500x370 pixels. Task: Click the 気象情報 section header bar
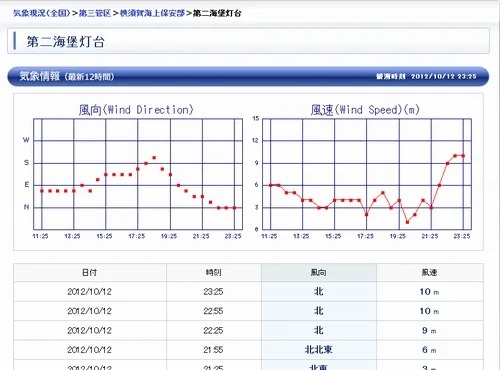[248, 76]
